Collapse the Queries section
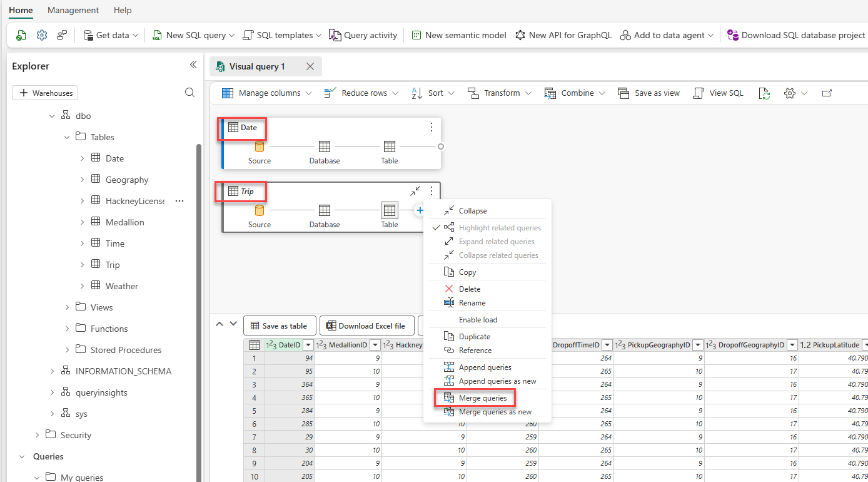Image resolution: width=868 pixels, height=482 pixels. click(x=22, y=456)
